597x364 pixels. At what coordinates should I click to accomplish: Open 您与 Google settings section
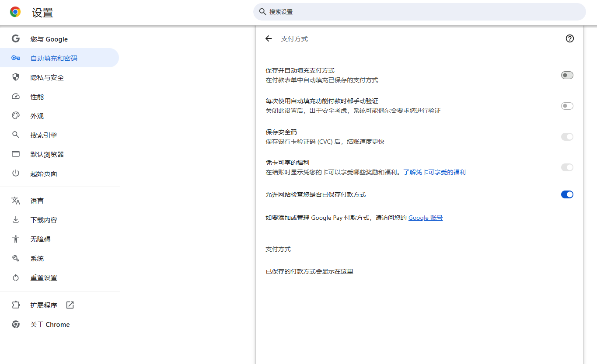(59, 39)
